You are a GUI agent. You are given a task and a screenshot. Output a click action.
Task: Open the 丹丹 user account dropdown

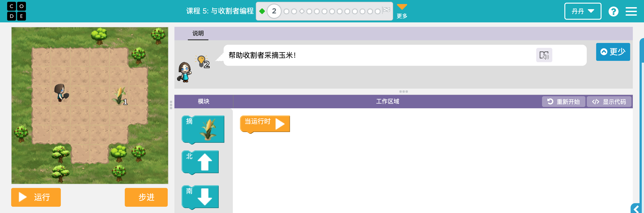click(583, 11)
